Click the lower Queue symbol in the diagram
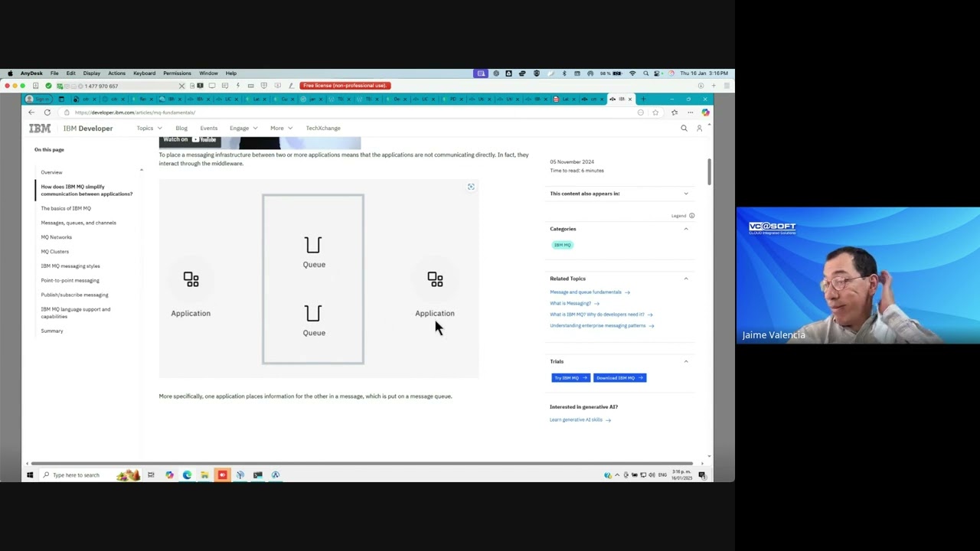This screenshot has height=551, width=980. (x=313, y=314)
